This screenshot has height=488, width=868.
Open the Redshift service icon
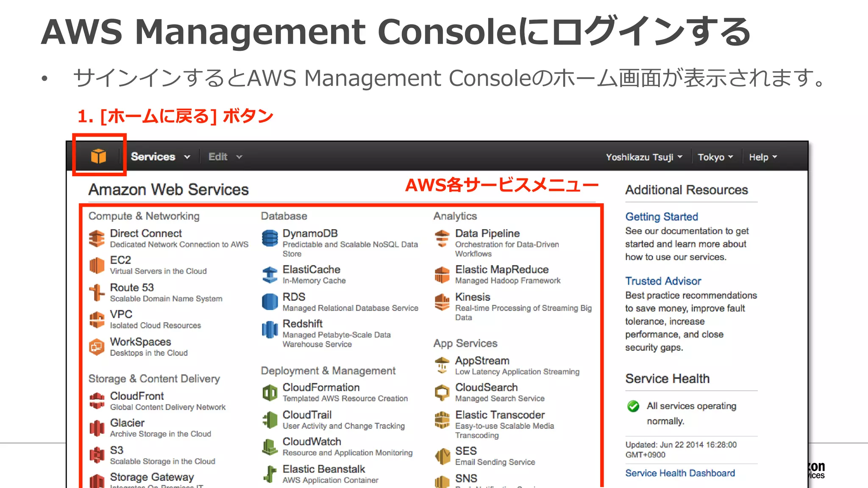(270, 329)
